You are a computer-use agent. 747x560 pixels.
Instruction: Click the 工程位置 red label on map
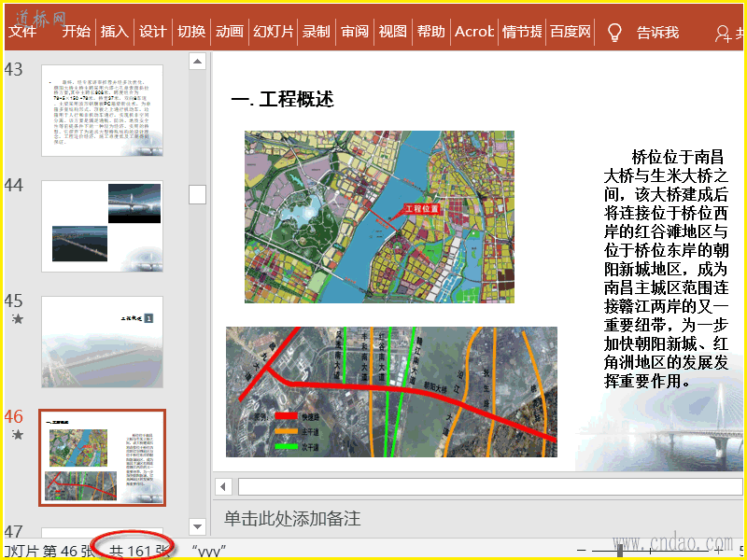tap(422, 208)
